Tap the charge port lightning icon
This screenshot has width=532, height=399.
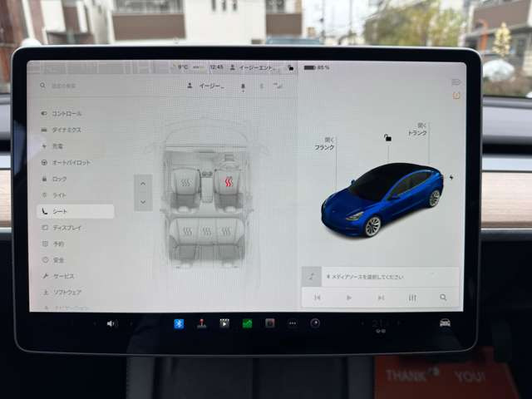tap(452, 176)
